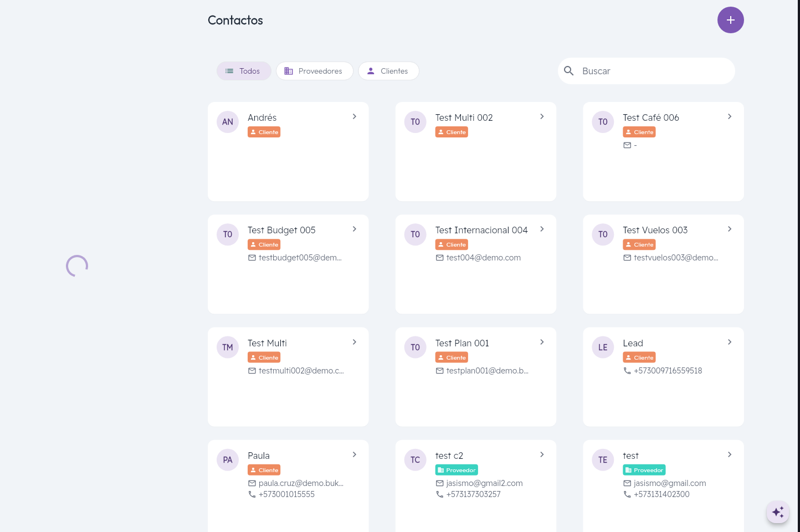This screenshot has width=800, height=532.
Task: Click the envelope icon on test c2 card
Action: click(x=440, y=483)
